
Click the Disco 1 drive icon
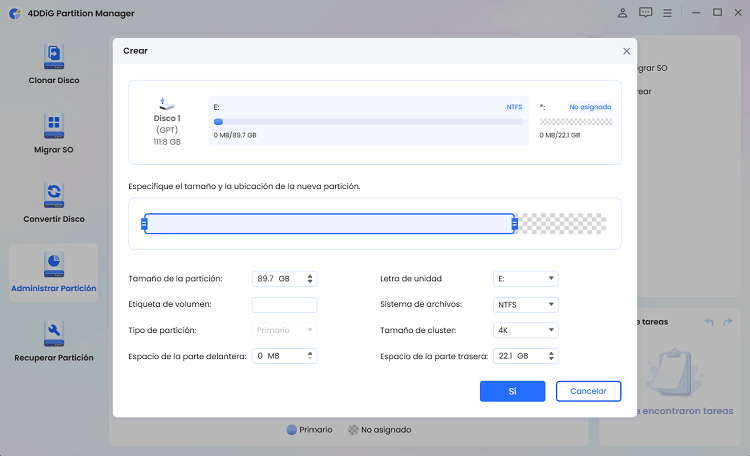click(x=167, y=104)
